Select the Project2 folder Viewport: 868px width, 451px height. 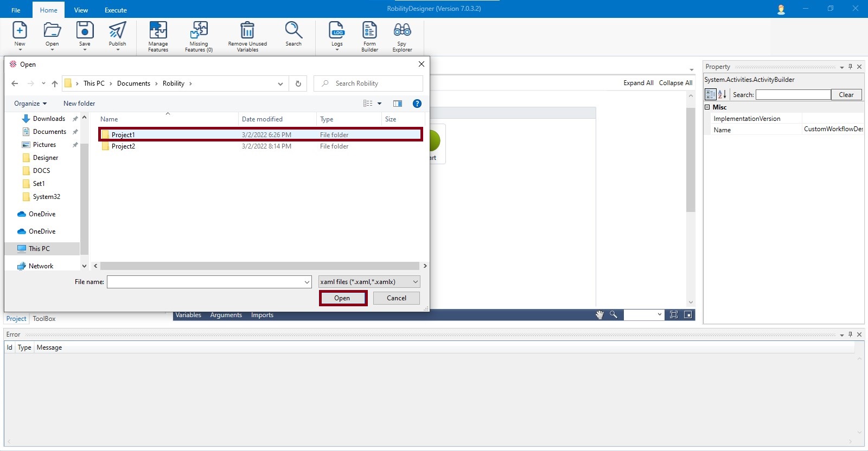pyautogui.click(x=123, y=146)
